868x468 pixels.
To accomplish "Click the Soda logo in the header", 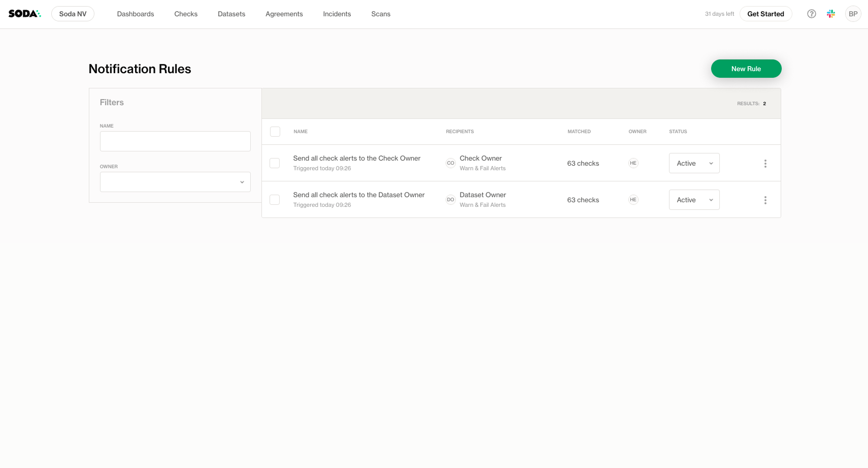I will point(24,14).
